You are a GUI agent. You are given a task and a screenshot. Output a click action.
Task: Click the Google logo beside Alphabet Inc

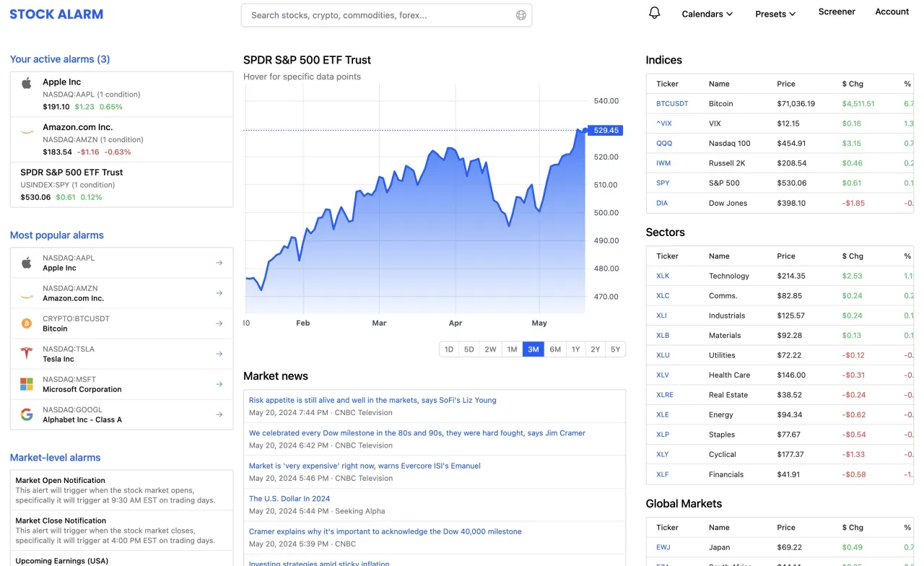27,414
